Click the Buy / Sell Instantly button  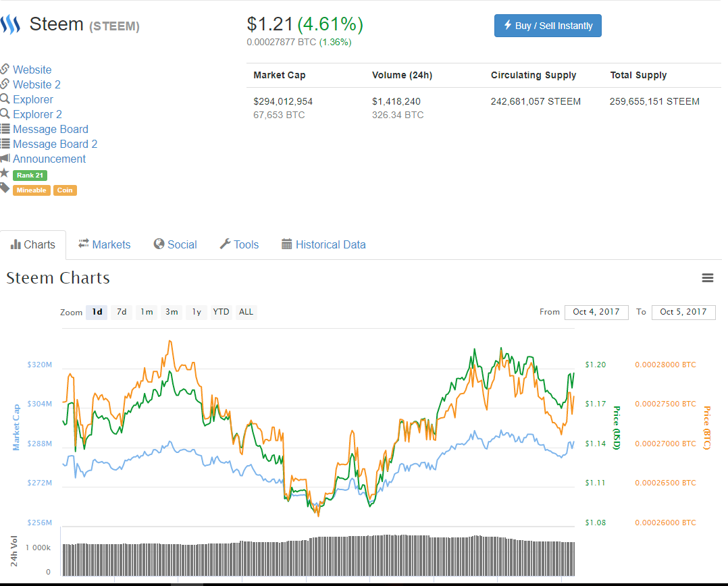click(548, 26)
